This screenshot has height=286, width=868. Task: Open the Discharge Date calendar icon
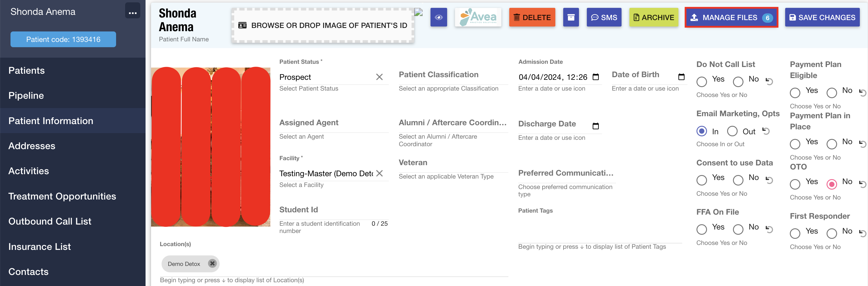point(595,126)
